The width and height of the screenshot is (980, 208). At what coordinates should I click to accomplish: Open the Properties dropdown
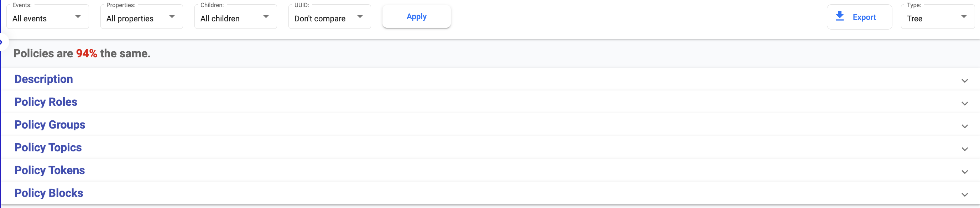click(x=141, y=17)
